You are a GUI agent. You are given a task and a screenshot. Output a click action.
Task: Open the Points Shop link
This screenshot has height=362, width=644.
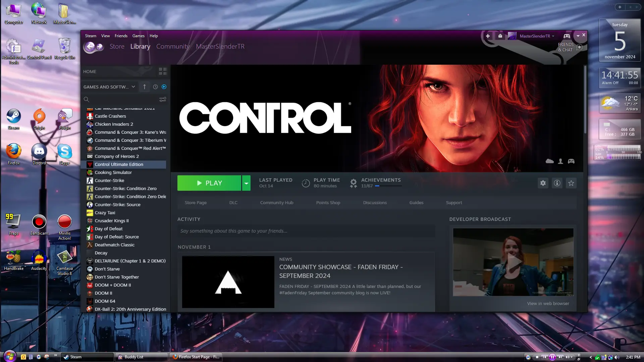coord(328,203)
